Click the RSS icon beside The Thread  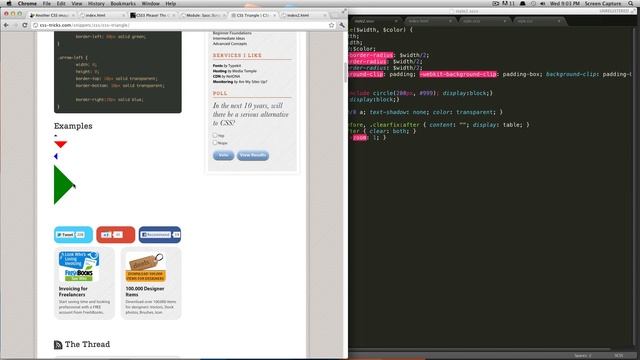58,345
